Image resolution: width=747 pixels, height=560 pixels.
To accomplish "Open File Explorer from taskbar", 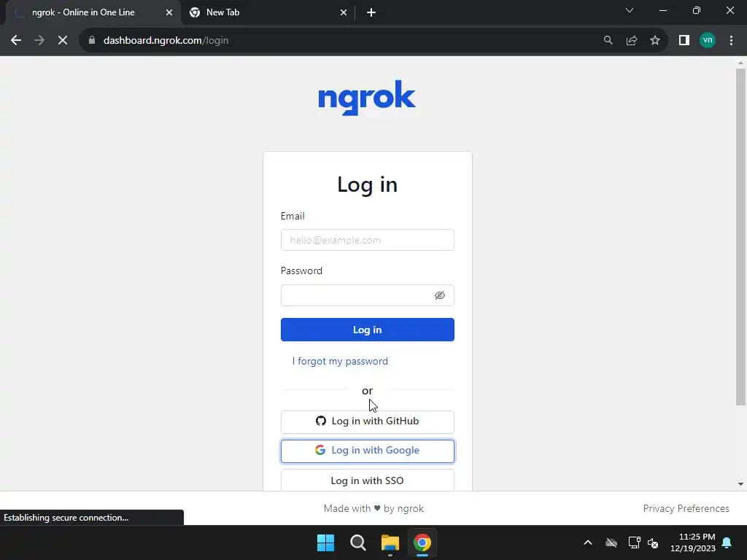I will (x=390, y=542).
